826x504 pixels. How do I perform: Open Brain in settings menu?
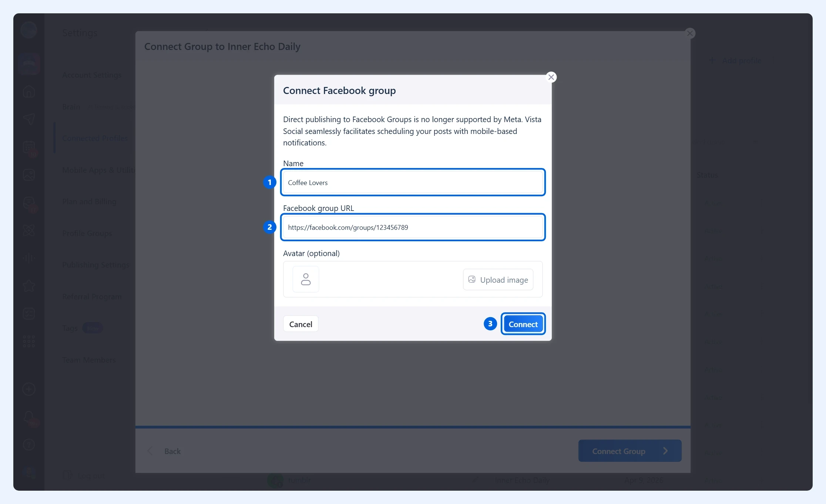(x=71, y=107)
